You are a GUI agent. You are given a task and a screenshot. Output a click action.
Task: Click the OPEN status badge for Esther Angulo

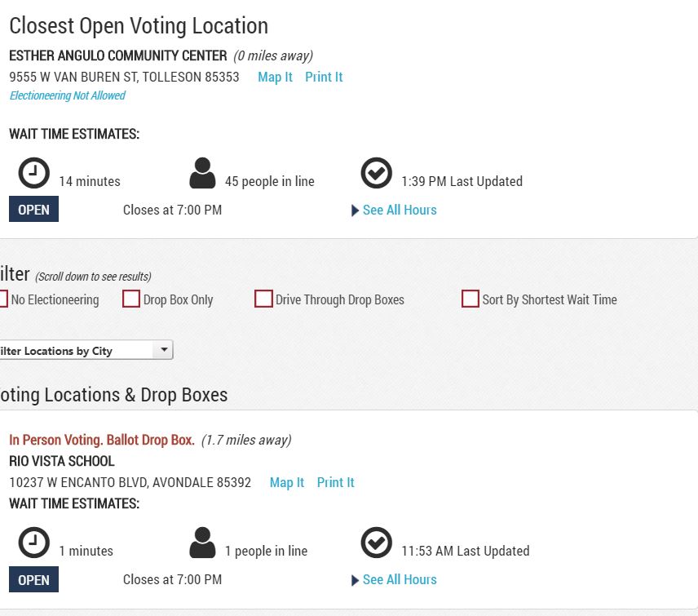click(33, 209)
